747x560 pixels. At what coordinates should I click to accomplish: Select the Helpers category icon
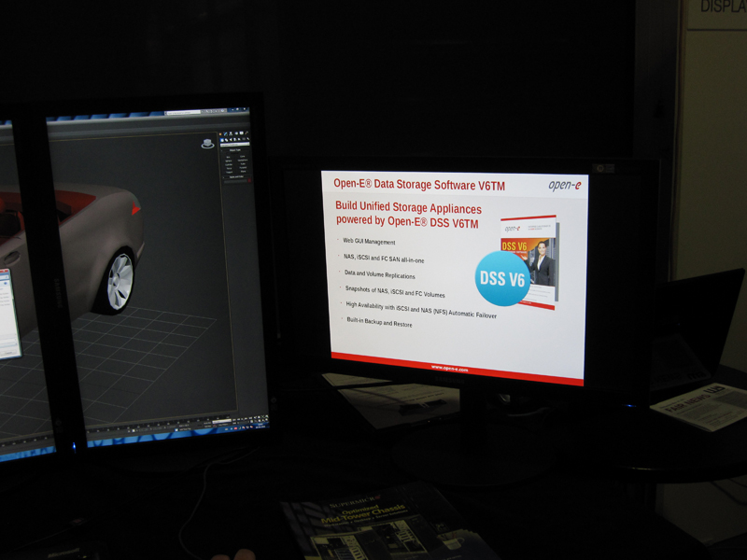tap(239, 139)
